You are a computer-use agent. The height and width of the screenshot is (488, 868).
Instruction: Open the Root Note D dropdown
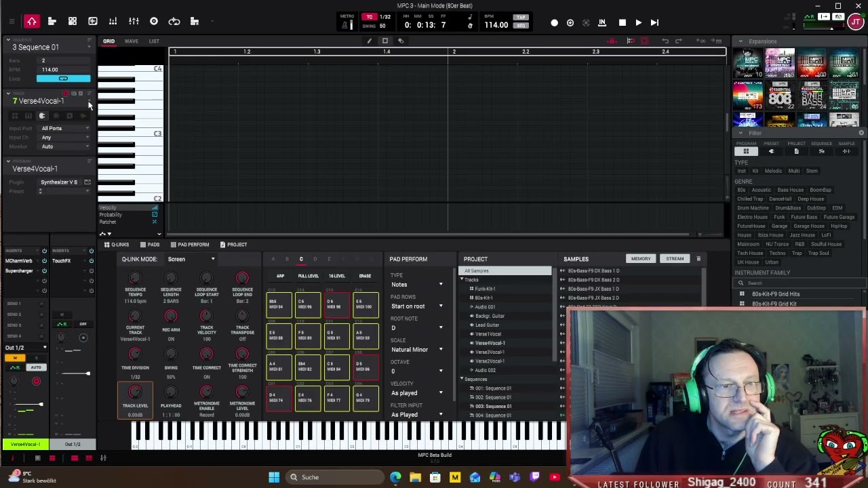[x=416, y=328]
